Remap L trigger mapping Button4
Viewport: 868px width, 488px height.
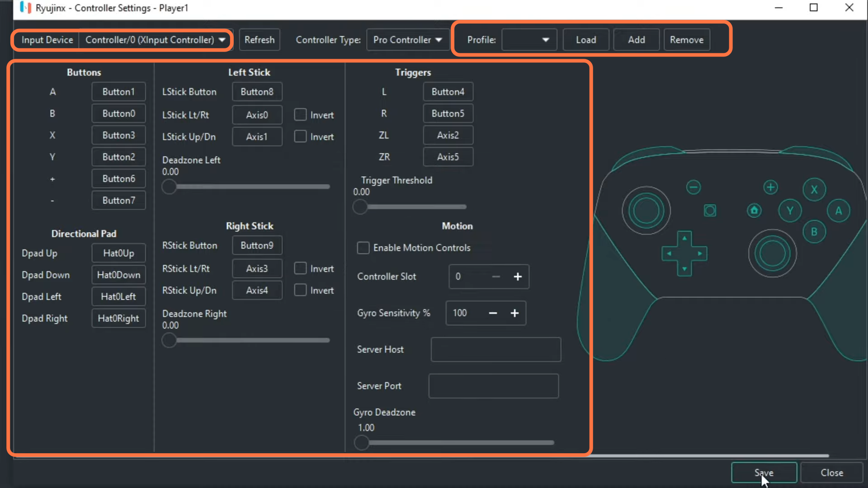[x=448, y=92]
